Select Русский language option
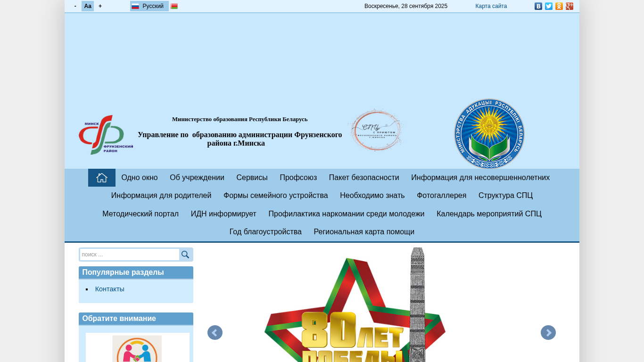The width and height of the screenshot is (644, 362). coord(149,6)
